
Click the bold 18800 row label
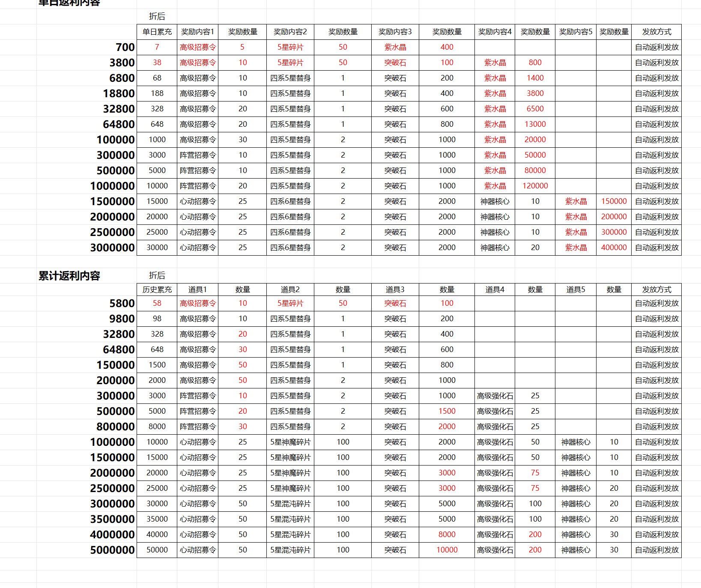(119, 93)
